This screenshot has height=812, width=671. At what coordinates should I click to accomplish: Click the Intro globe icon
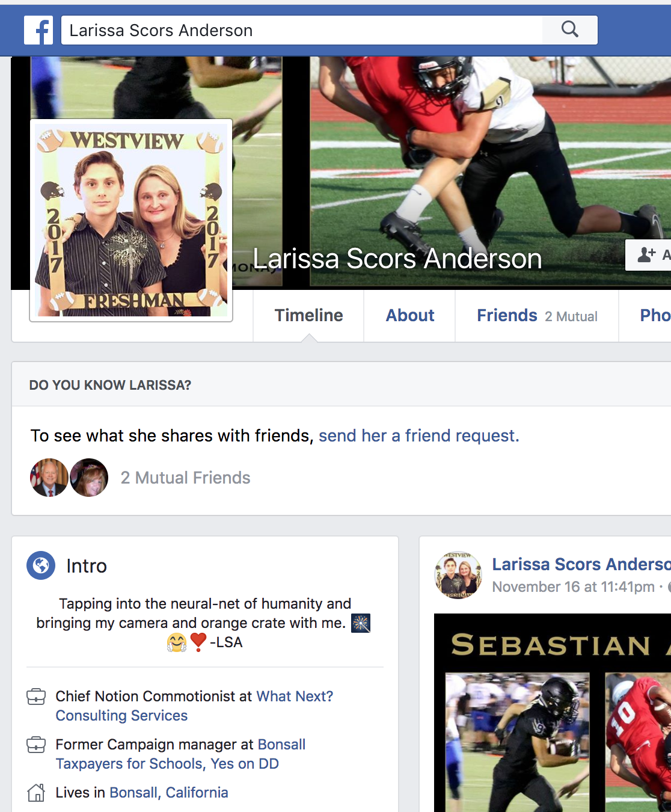point(41,565)
